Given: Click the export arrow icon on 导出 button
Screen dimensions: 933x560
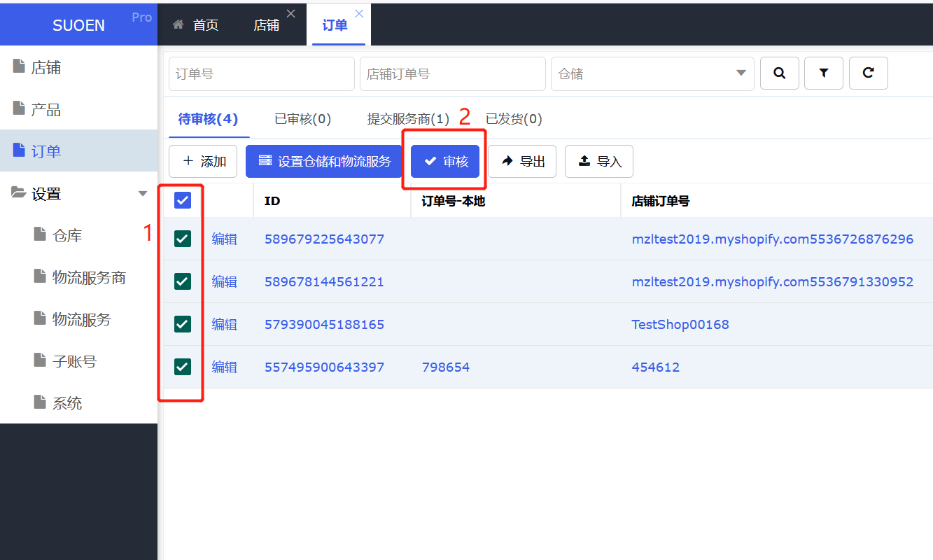Looking at the screenshot, I should tap(507, 161).
